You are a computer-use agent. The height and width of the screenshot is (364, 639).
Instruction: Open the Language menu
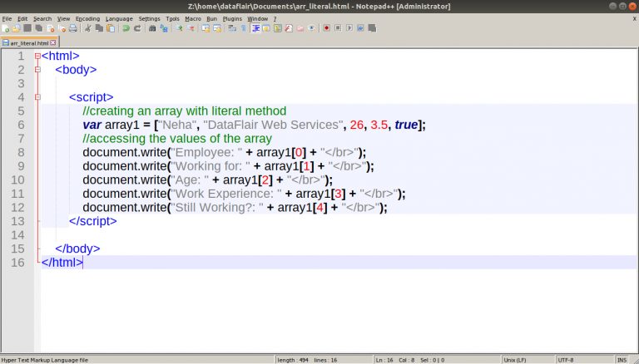pyautogui.click(x=119, y=19)
